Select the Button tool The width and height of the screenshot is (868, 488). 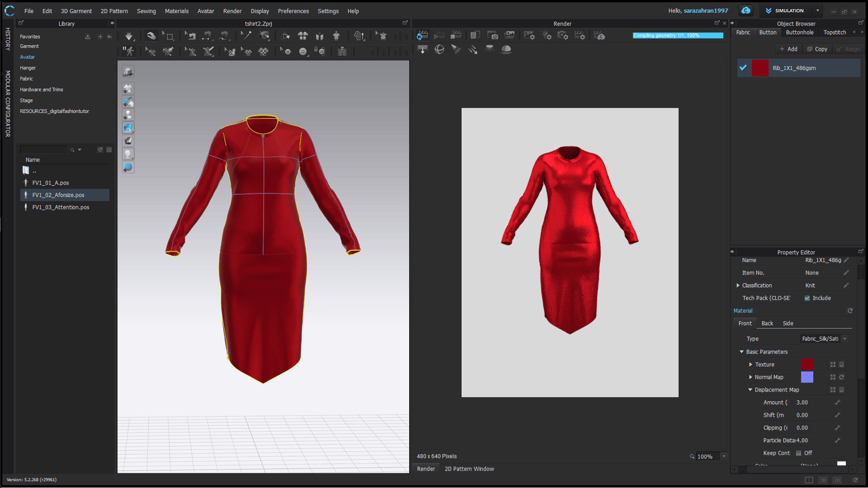(303, 51)
